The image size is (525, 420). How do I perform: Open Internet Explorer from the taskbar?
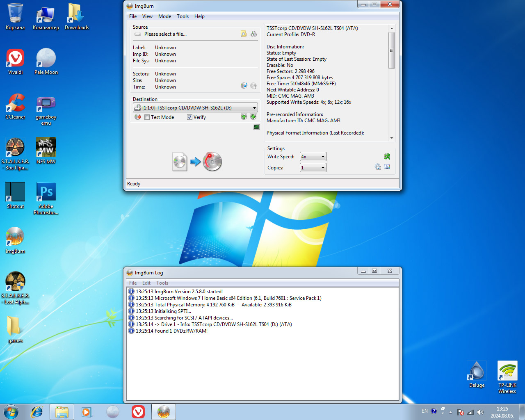point(37,412)
